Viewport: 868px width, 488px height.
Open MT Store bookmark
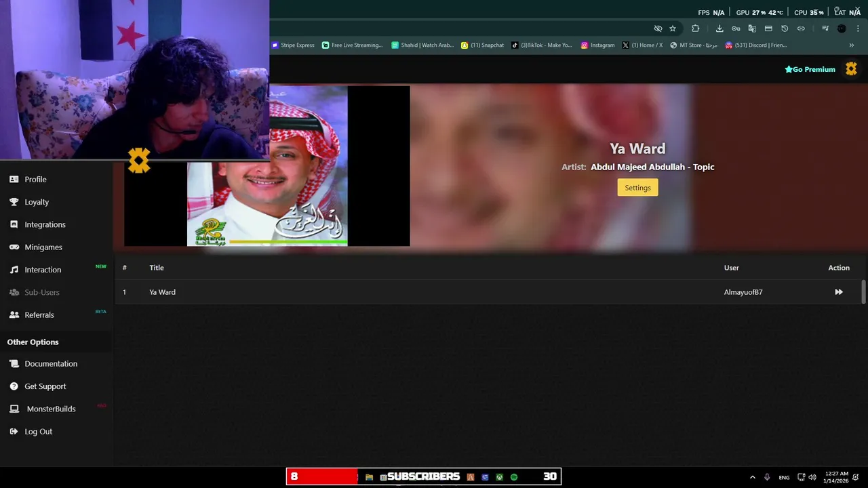[694, 45]
